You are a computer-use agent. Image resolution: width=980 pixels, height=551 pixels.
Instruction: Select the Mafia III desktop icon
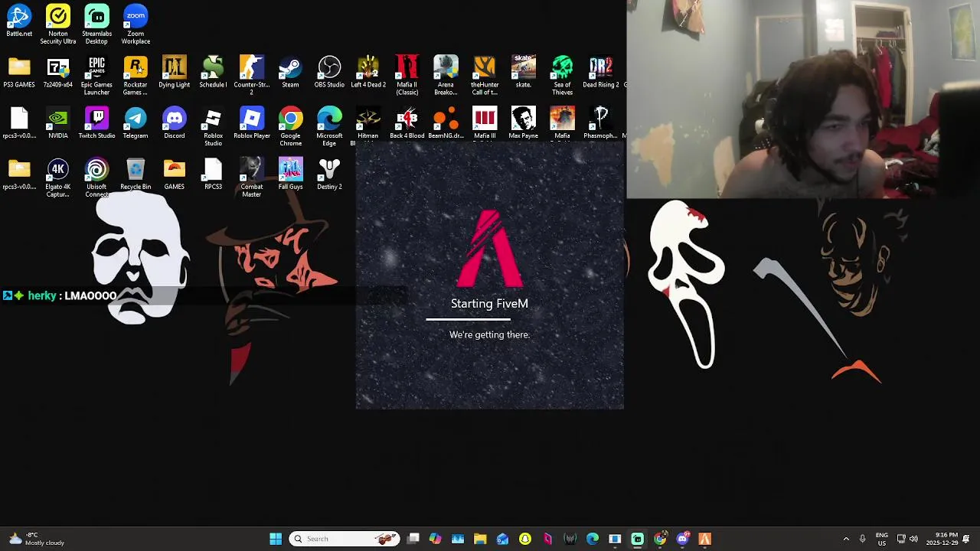pyautogui.click(x=485, y=123)
